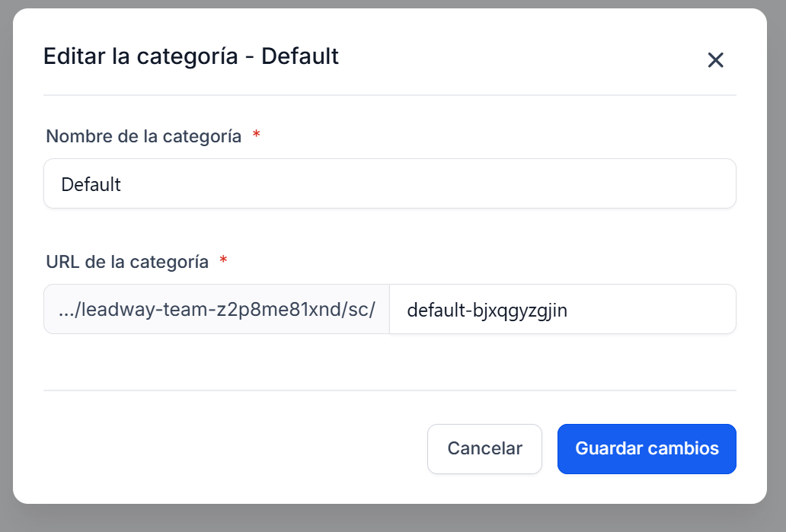Screen dimensions: 786x532
Task: Confirm edits by clicking blue Guardar cambios
Action: (x=647, y=449)
